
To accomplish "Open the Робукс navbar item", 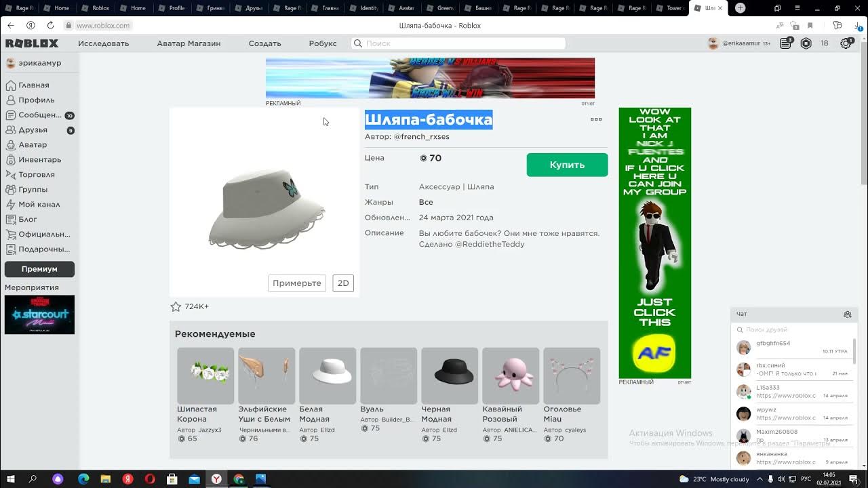I will [x=323, y=43].
